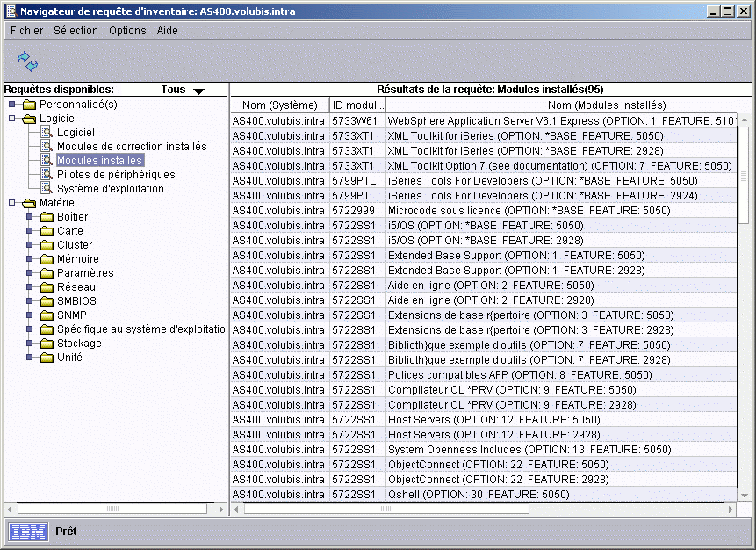Screen dimensions: 756x550
Task: Click the IBM logo in the status bar
Action: coord(28,532)
